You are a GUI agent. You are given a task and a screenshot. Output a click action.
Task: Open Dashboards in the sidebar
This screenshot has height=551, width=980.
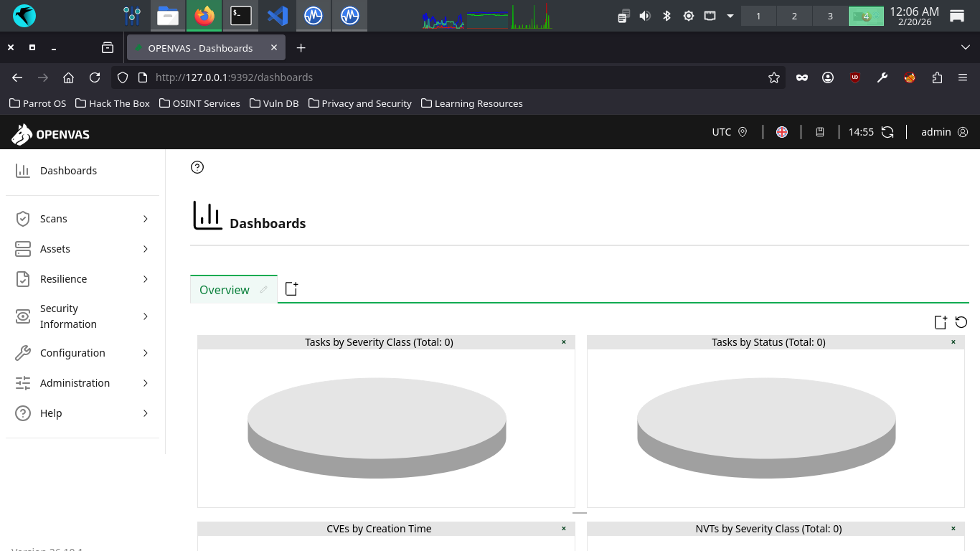tap(68, 171)
